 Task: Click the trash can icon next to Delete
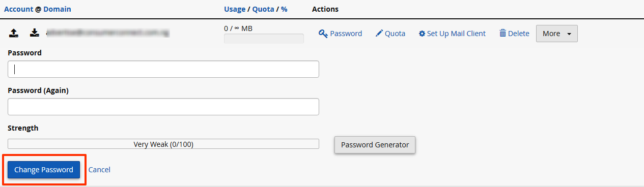(502, 34)
